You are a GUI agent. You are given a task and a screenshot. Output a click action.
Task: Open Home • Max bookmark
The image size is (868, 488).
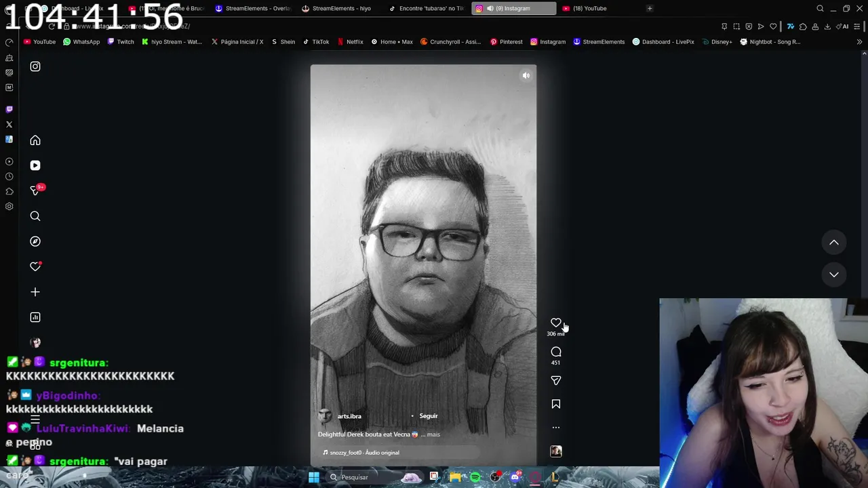pos(392,42)
